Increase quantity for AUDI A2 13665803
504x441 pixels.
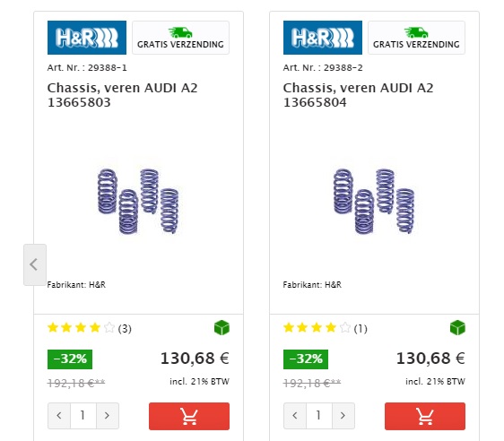(108, 416)
